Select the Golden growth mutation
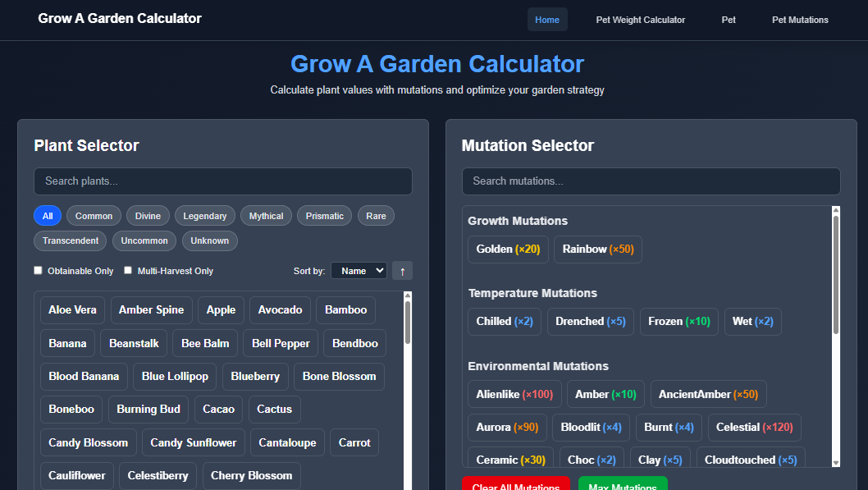The height and width of the screenshot is (490, 868). pos(507,249)
